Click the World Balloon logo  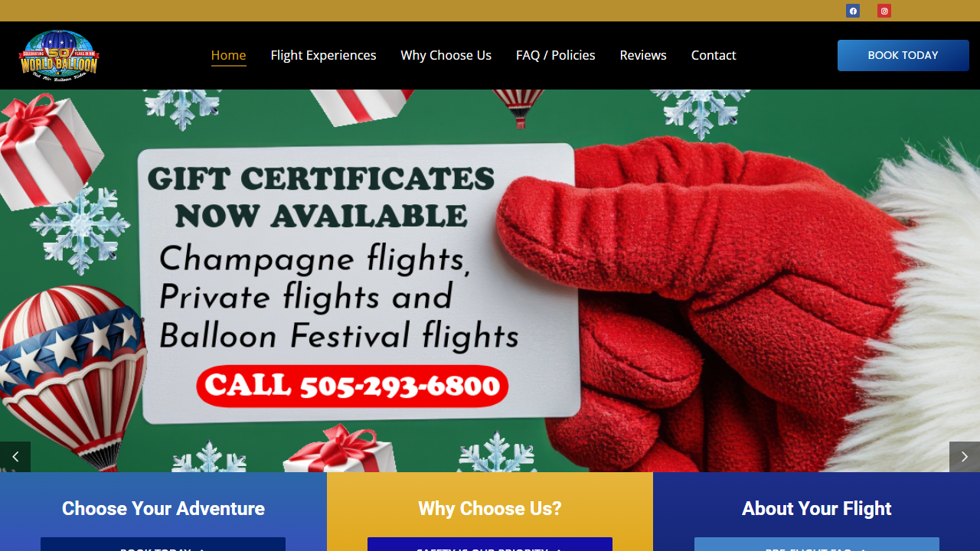pyautogui.click(x=59, y=55)
